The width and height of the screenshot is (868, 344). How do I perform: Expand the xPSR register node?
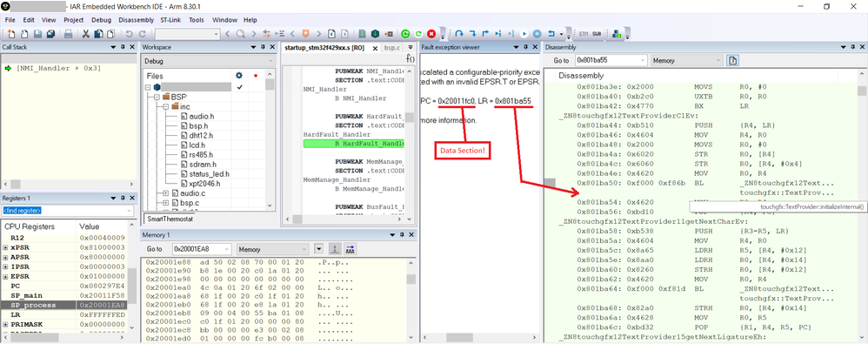click(x=5, y=247)
